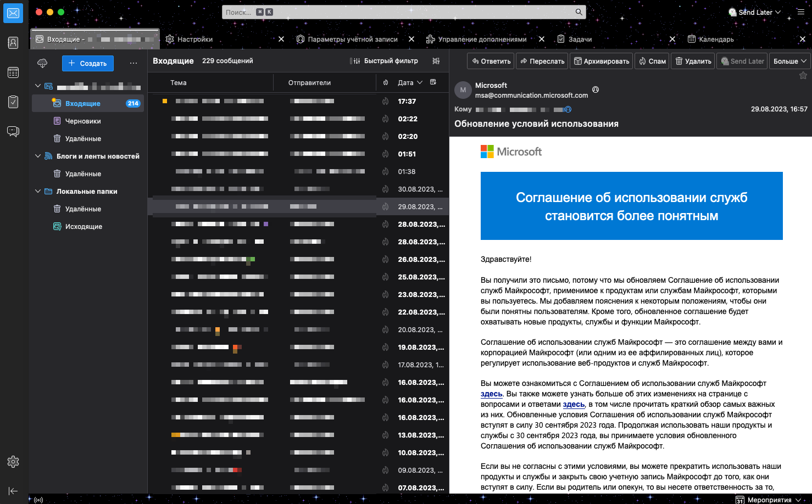Close the Управление дополнениями tab
812x504 pixels.
point(542,39)
